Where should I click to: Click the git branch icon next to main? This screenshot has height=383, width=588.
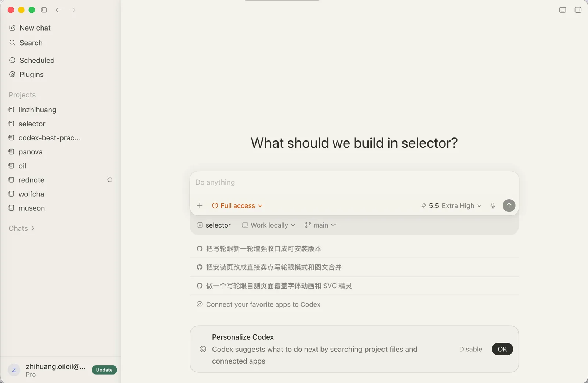308,225
